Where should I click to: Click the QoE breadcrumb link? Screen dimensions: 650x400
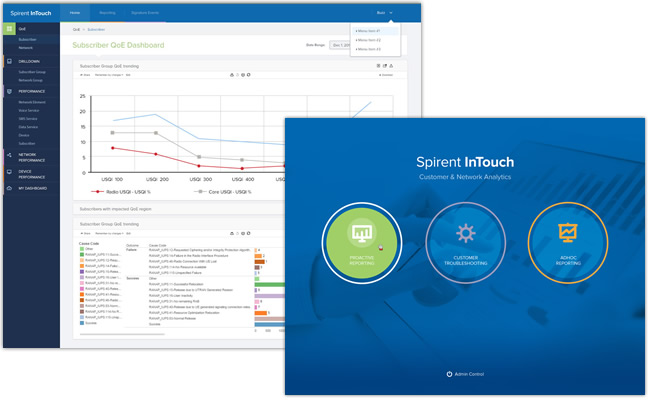[x=76, y=29]
